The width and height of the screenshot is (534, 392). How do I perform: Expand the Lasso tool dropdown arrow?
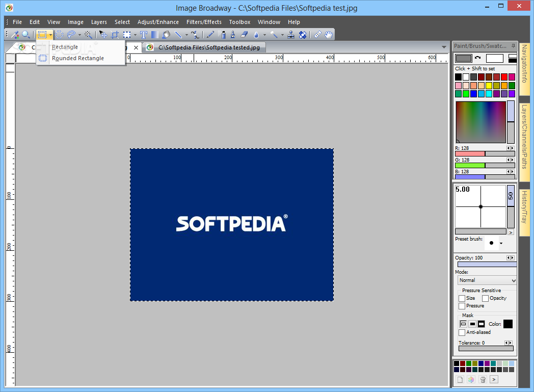tap(79, 35)
